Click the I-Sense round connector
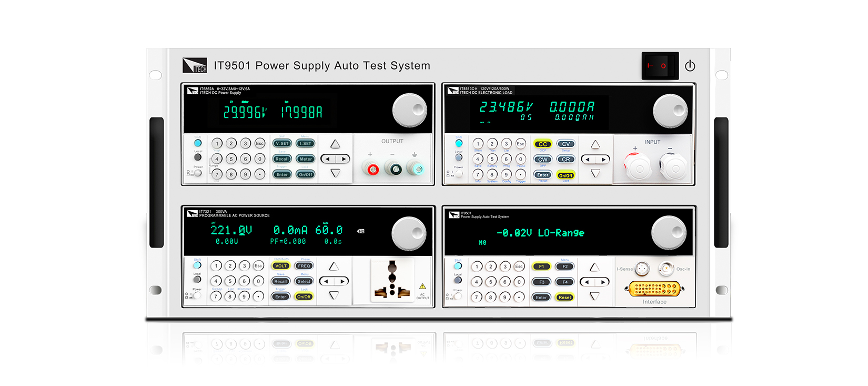 click(642, 269)
